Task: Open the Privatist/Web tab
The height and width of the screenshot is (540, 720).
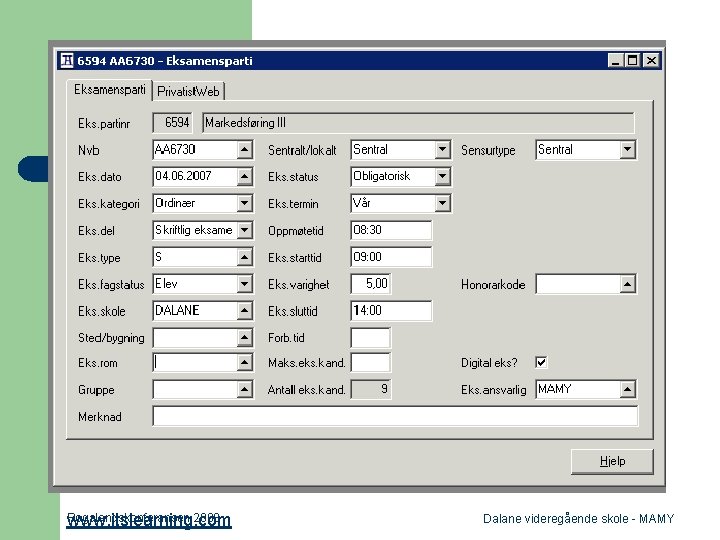Action: point(188,91)
